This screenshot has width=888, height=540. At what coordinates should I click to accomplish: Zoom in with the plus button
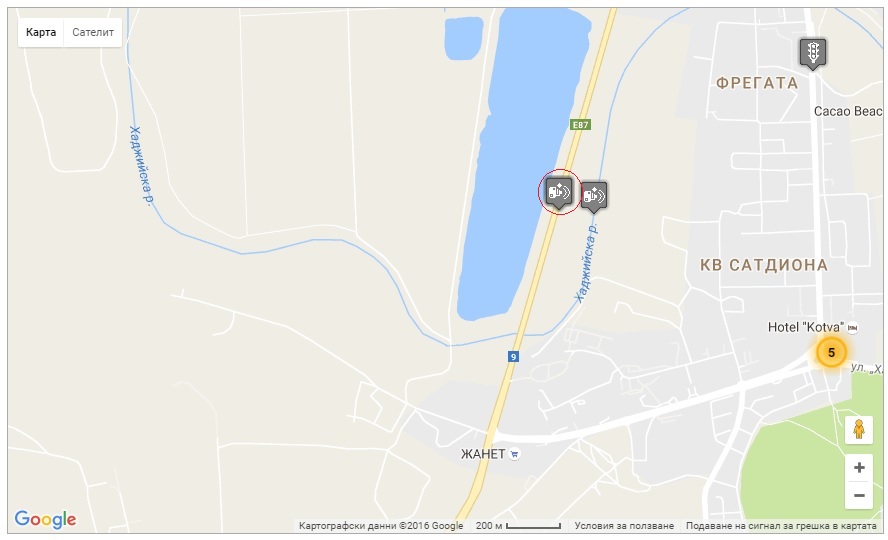(x=859, y=468)
